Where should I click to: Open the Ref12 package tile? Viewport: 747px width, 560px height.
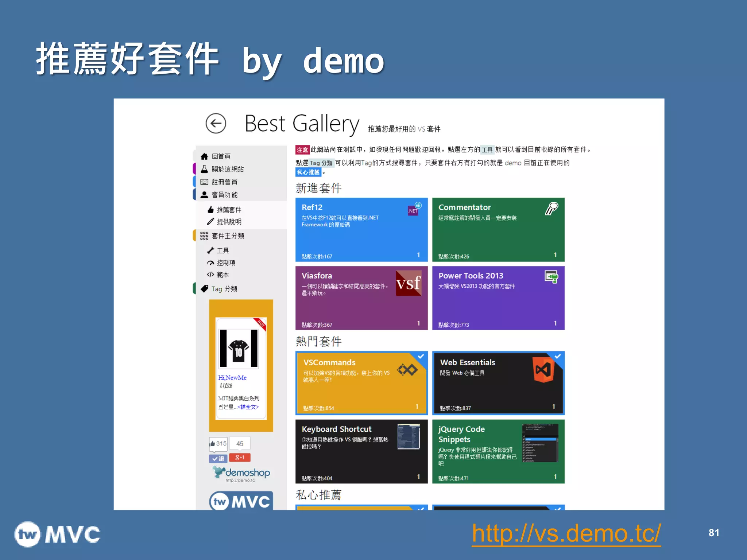(x=361, y=230)
